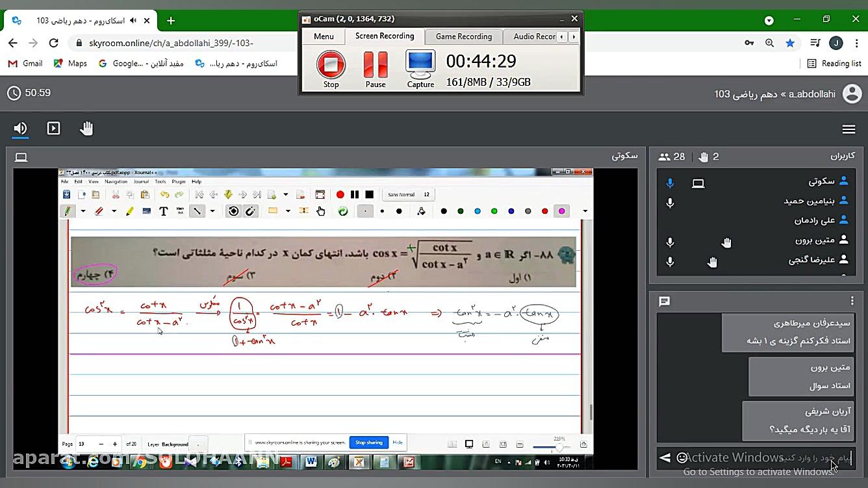The height and width of the screenshot is (488, 868).
Task: Lower the raised hand of متین برون
Action: [726, 242]
